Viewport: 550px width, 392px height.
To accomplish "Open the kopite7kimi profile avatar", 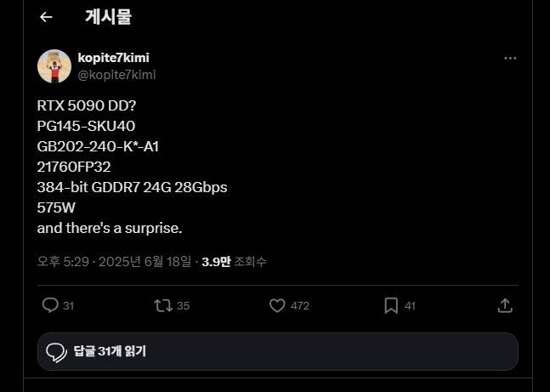I will (x=54, y=65).
